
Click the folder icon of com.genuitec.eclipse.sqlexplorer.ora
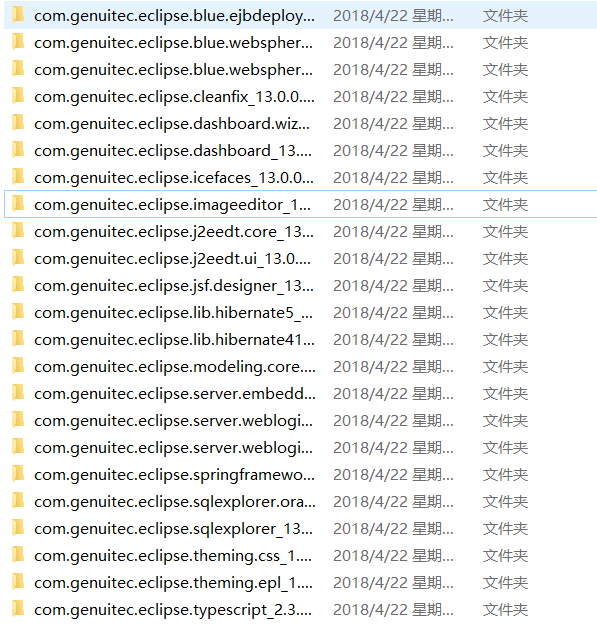coord(18,501)
